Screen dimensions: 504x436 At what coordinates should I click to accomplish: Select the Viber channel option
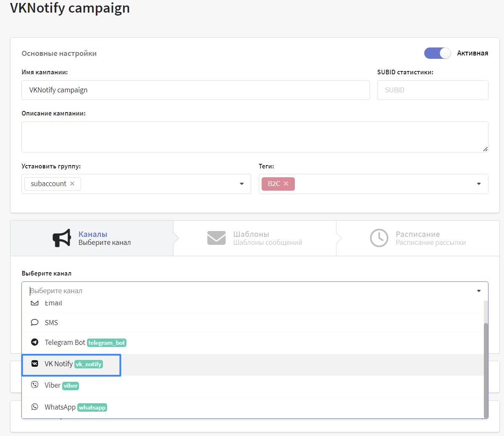pyautogui.click(x=253, y=386)
